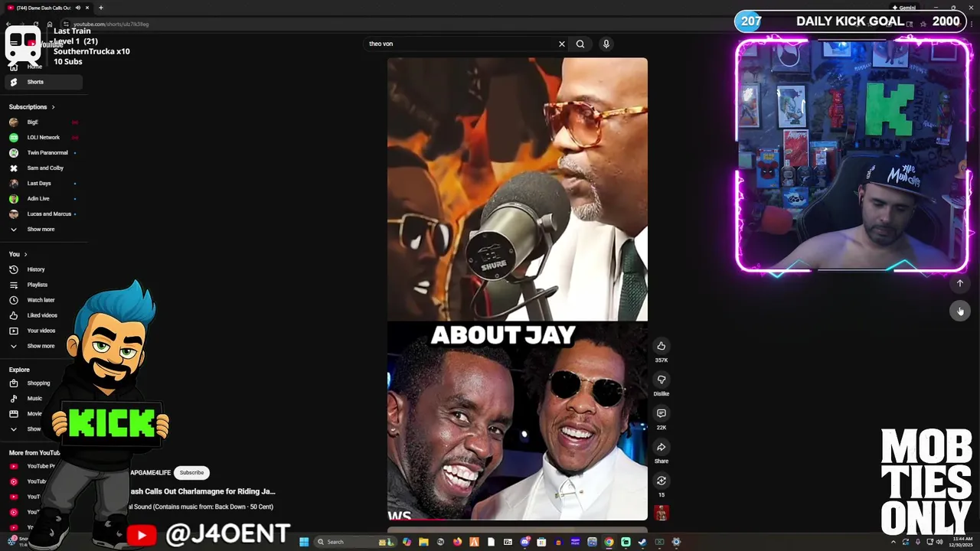Open Home in the sidebar
The width and height of the screenshot is (980, 551).
[x=34, y=67]
